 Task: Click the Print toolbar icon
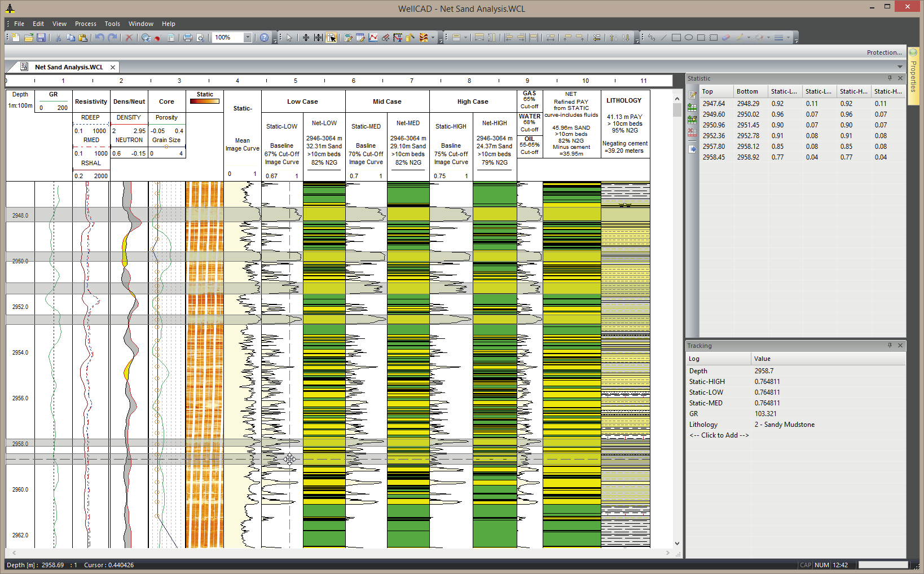[188, 38]
